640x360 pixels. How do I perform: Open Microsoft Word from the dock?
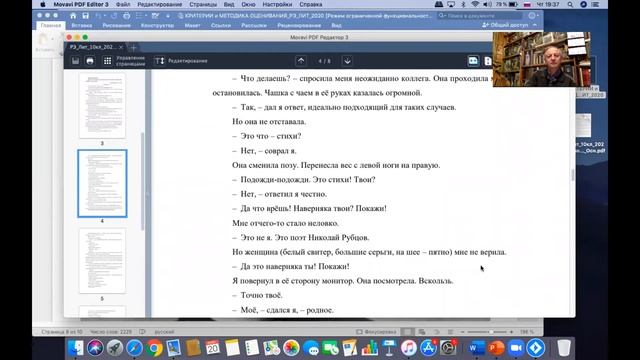point(476,348)
